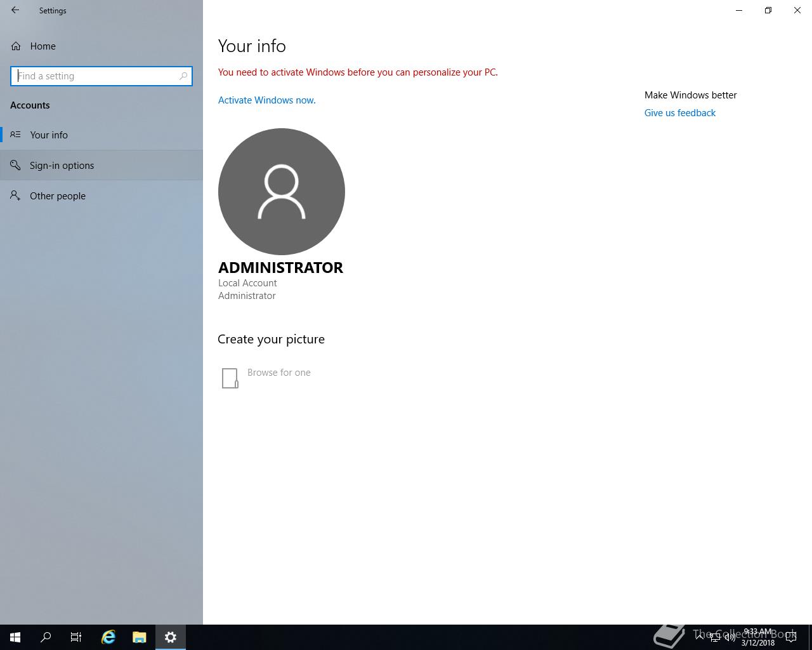Click the Settings gear taskbar icon
Screen dimensions: 812x650
(x=171, y=637)
